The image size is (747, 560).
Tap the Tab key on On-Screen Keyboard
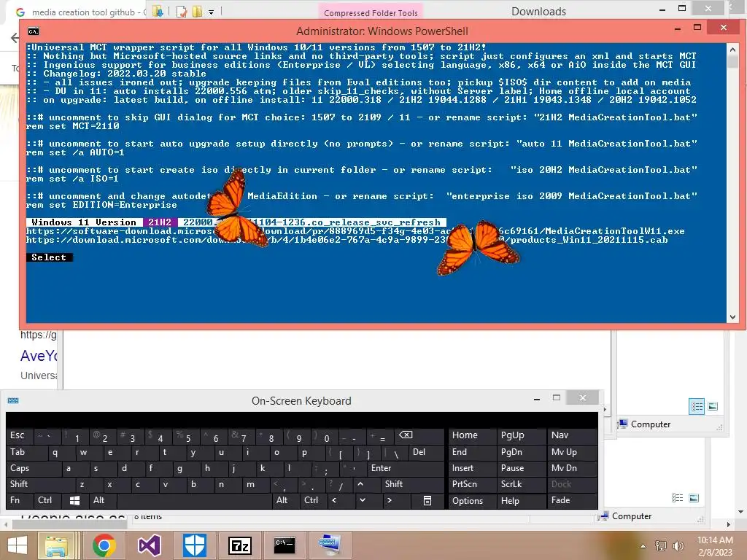[26, 452]
